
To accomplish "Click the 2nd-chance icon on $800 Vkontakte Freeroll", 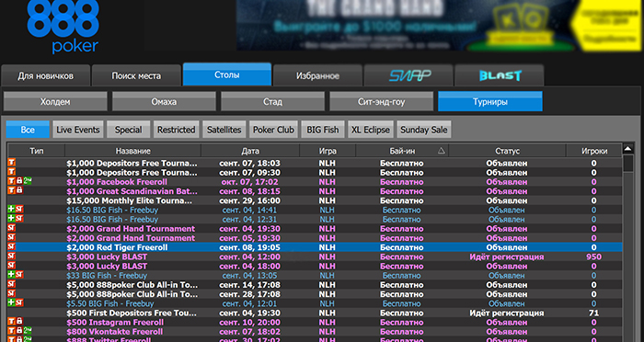I will pyautogui.click(x=27, y=331).
